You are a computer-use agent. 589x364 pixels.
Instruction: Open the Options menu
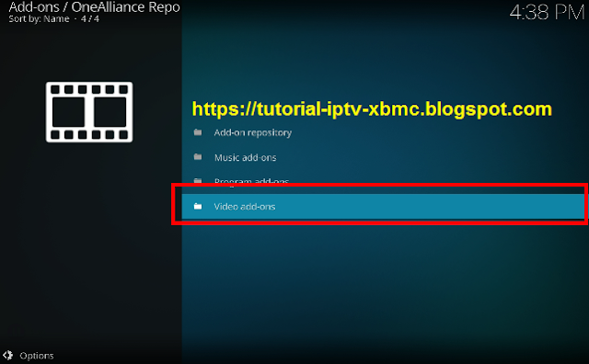click(37, 356)
